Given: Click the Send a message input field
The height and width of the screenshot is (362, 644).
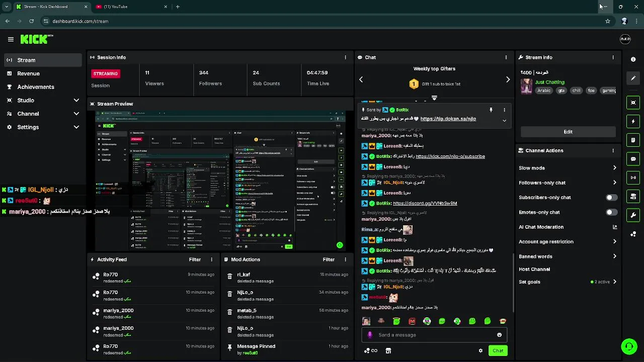Looking at the screenshot, I should point(434,335).
